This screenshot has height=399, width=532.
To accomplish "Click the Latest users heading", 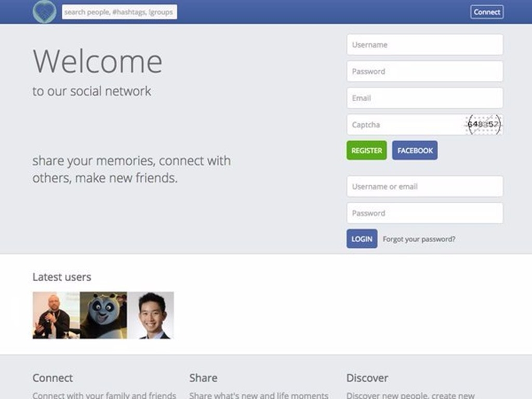I will point(62,277).
